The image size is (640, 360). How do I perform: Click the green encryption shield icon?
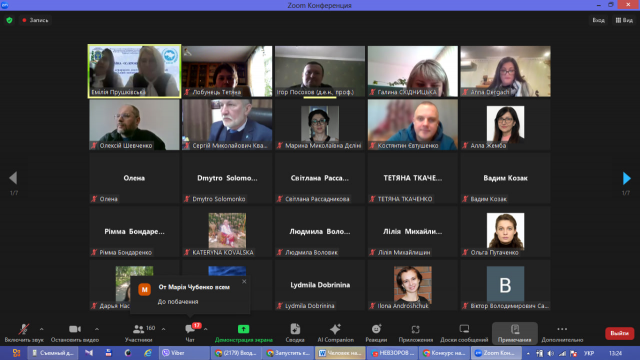9,20
